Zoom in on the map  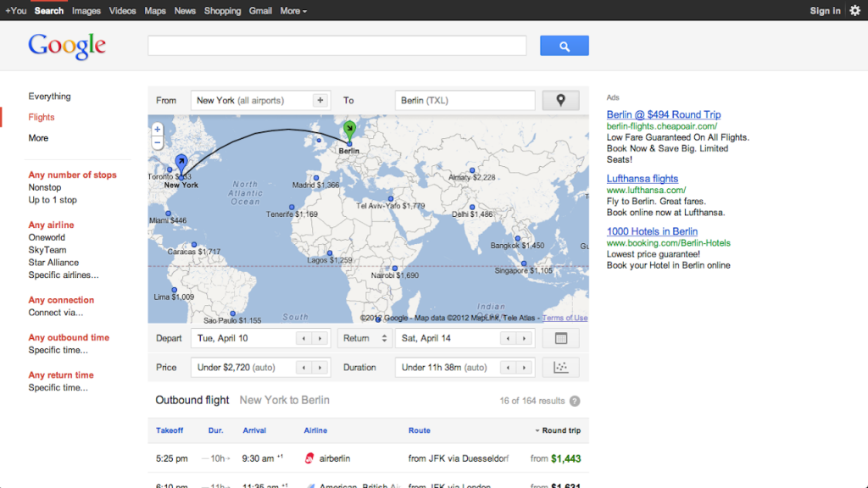158,130
